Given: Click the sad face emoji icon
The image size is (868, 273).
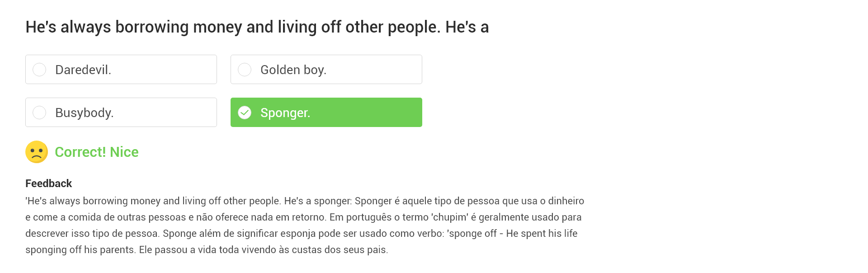Looking at the screenshot, I should (x=37, y=152).
